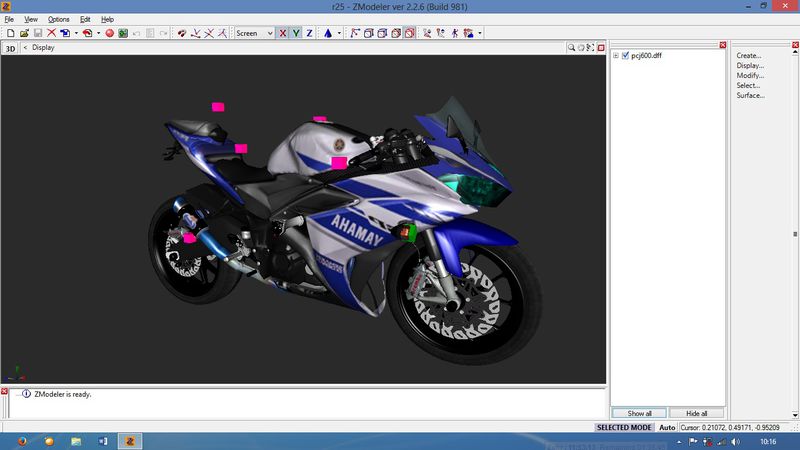Toggle Auto mode in status bar
The width and height of the screenshot is (800, 450).
pyautogui.click(x=667, y=428)
